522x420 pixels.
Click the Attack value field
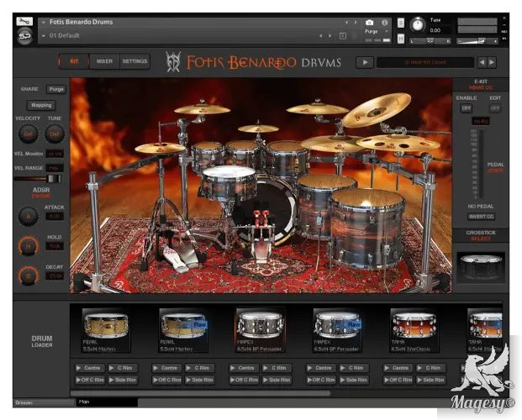click(x=55, y=217)
